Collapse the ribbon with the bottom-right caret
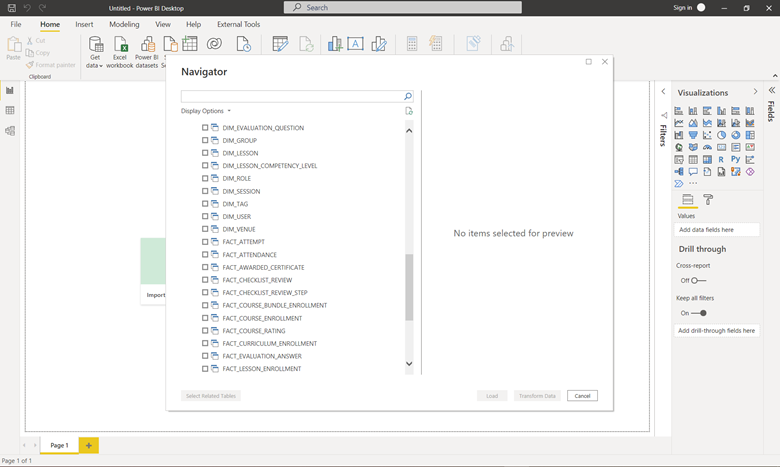Viewport: 780px width, 467px height. coord(775,76)
